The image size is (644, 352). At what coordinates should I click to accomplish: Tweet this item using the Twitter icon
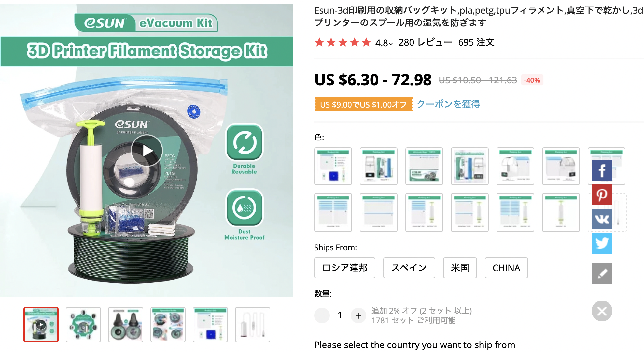pos(602,243)
